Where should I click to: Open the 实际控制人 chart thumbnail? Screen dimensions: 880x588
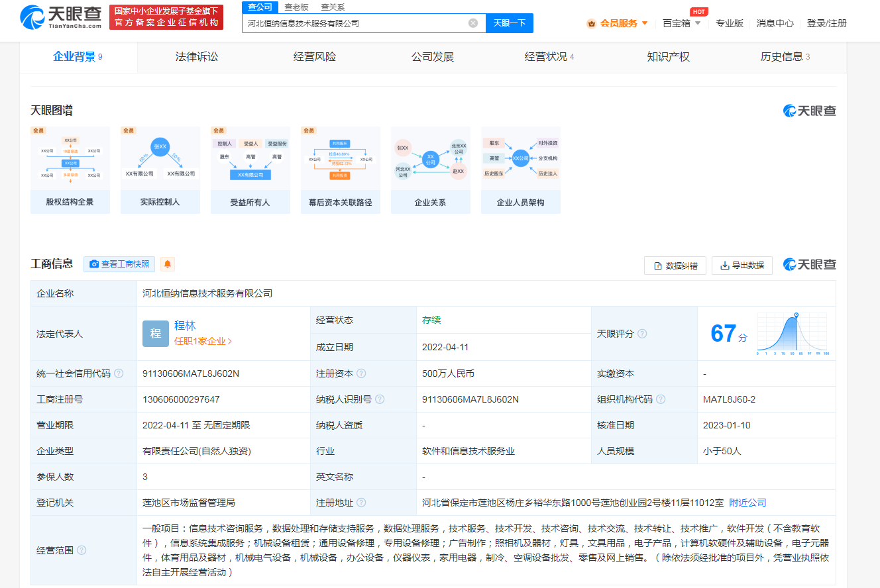(160, 170)
